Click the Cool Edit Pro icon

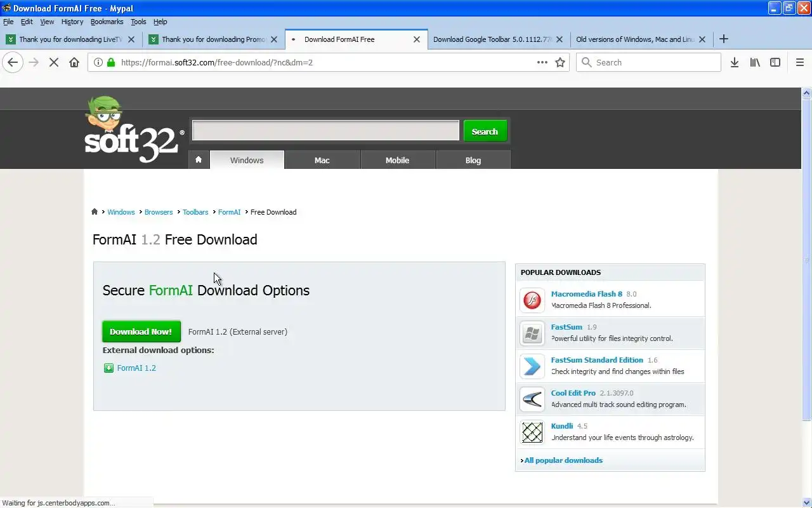(532, 399)
